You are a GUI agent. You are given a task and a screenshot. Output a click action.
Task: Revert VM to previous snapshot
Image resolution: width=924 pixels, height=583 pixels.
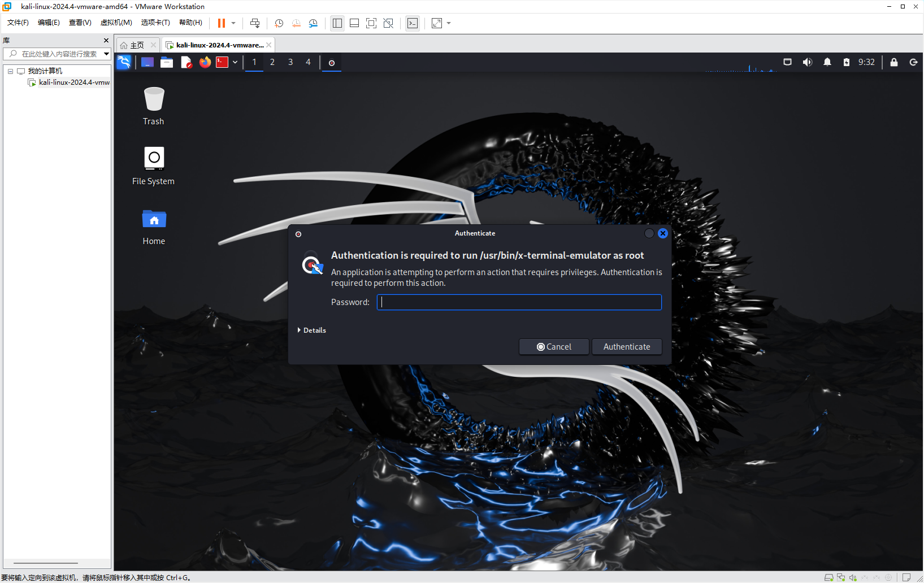(296, 23)
